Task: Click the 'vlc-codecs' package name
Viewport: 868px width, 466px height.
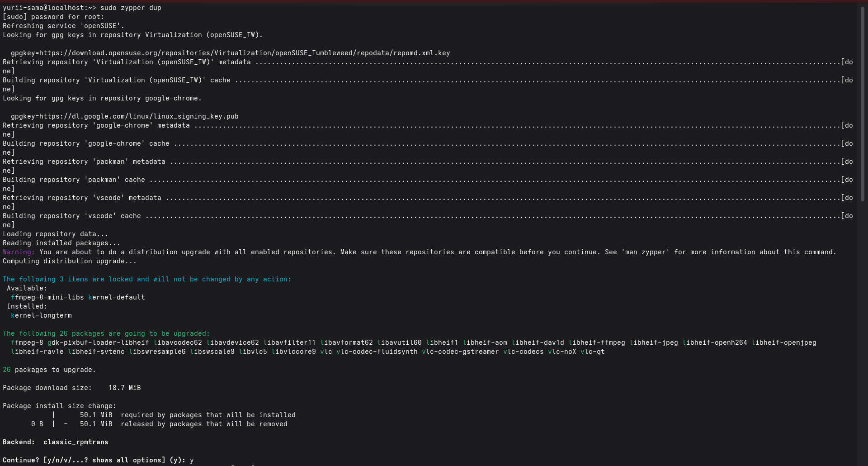Action: 524,352
